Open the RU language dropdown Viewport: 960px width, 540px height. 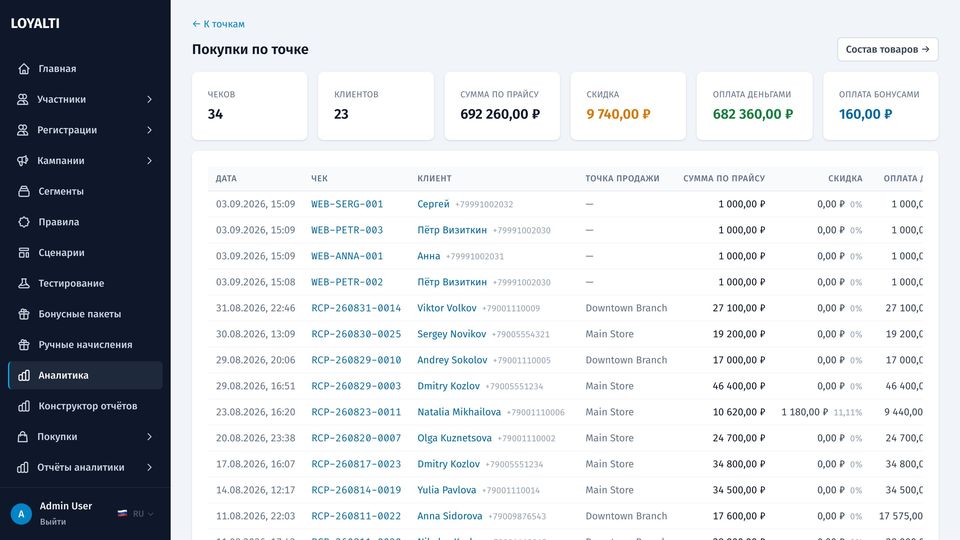coord(143,514)
